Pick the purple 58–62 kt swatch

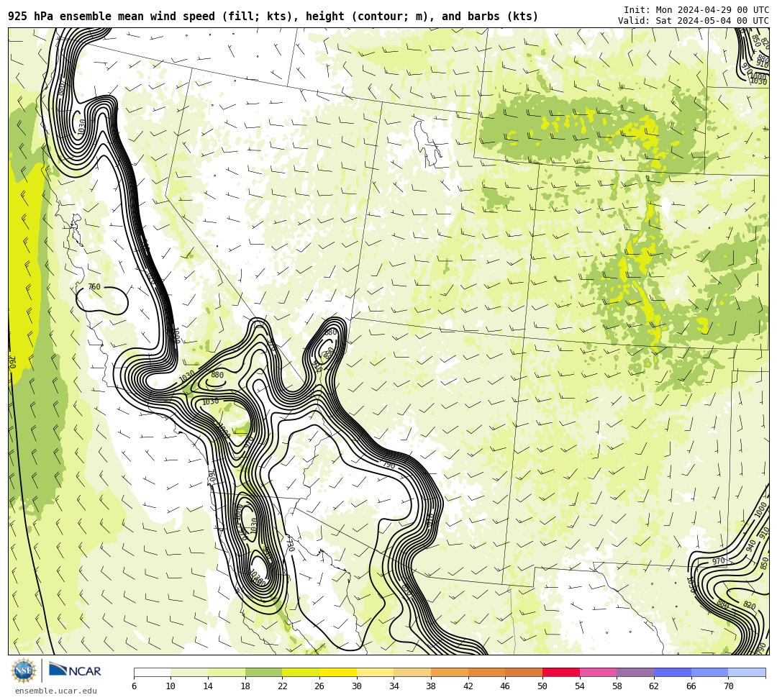coord(635,672)
